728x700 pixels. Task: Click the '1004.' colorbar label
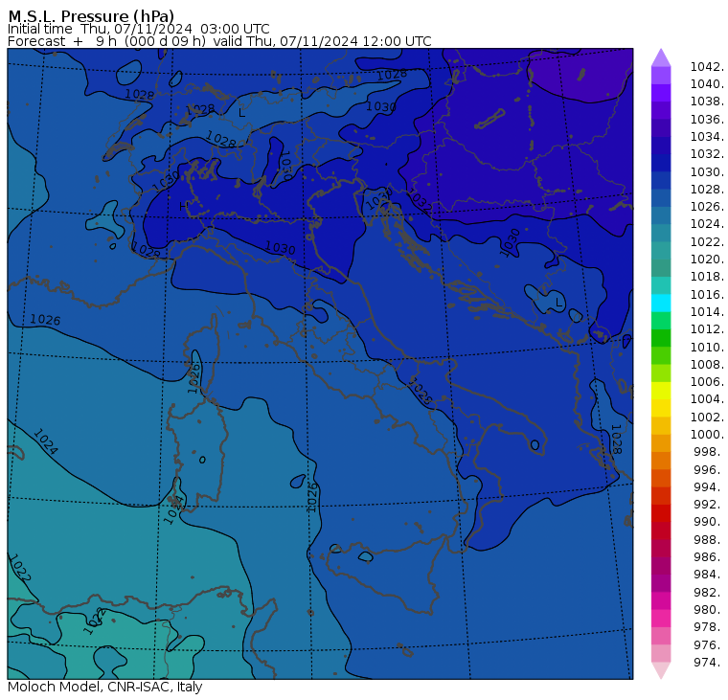point(707,398)
